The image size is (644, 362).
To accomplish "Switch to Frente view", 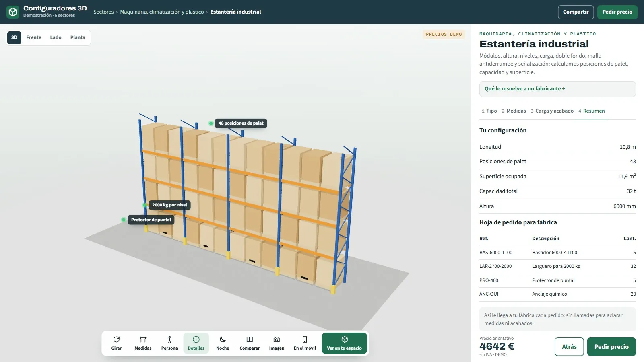I will pos(34,37).
